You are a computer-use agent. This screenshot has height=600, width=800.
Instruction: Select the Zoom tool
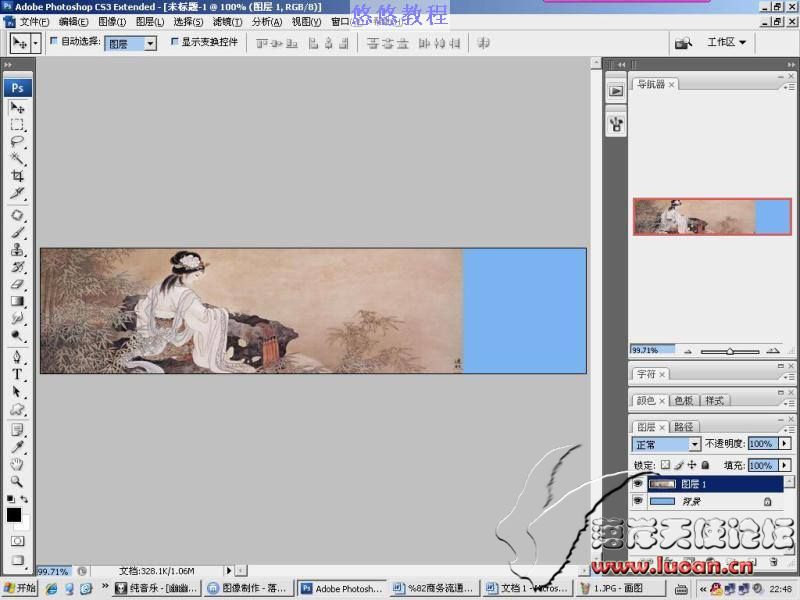click(x=17, y=481)
